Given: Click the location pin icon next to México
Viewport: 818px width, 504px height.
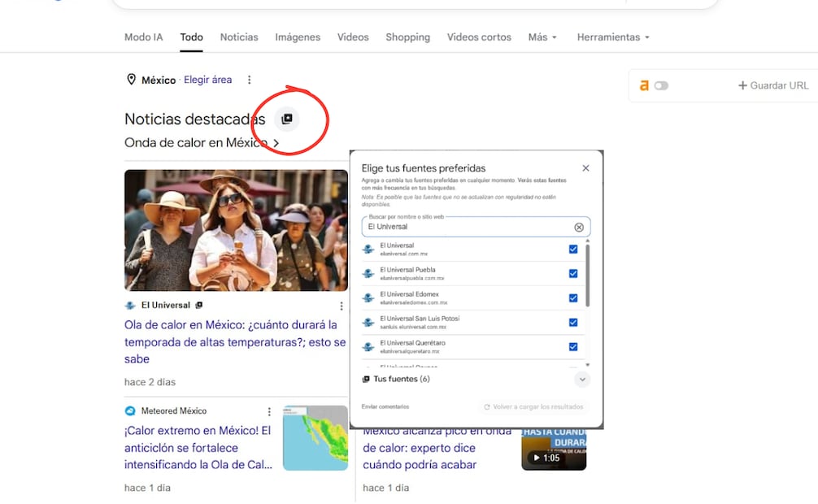Looking at the screenshot, I should point(132,80).
